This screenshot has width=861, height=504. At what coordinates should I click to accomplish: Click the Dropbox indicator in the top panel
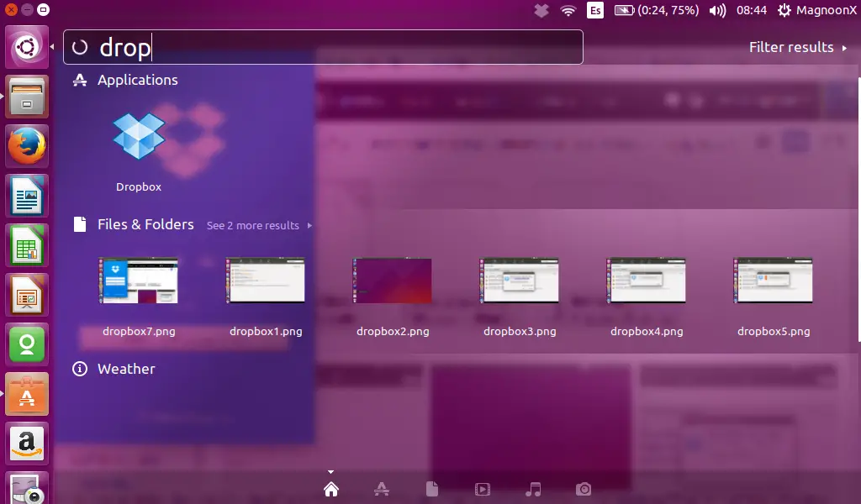(x=541, y=10)
